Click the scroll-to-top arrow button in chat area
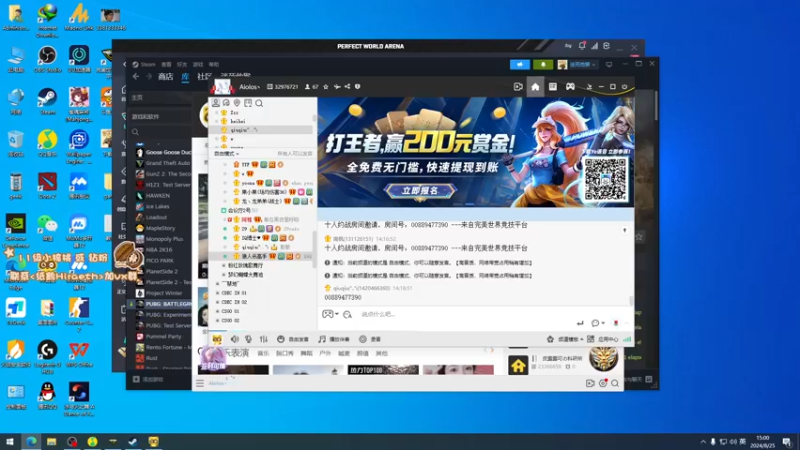Viewport: 800px width, 450px height. pyautogui.click(x=624, y=231)
